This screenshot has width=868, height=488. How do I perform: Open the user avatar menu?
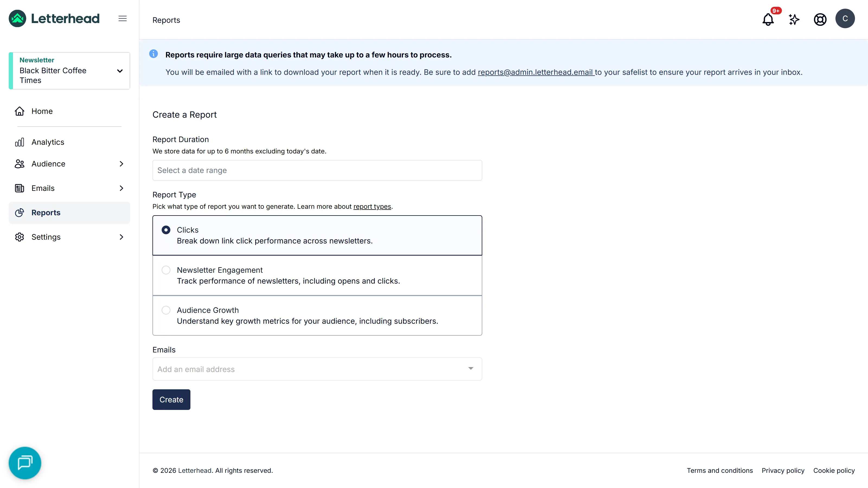845,18
